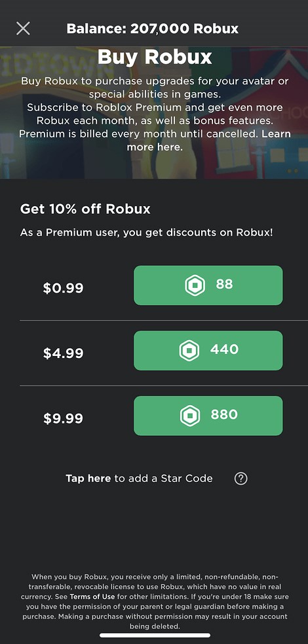This screenshot has height=644, width=308.
Task: Tap the 'Buy Robux' title heading
Action: point(155,58)
